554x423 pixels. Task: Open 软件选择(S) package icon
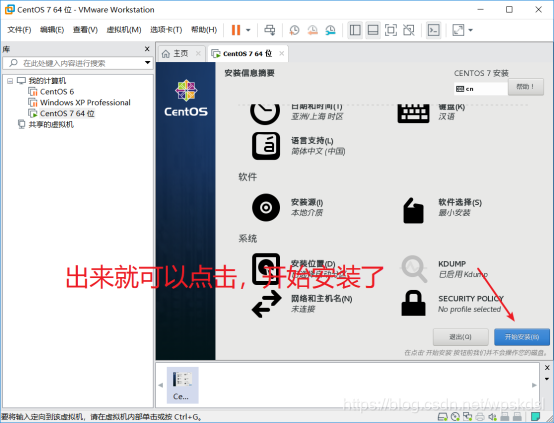[x=413, y=210]
